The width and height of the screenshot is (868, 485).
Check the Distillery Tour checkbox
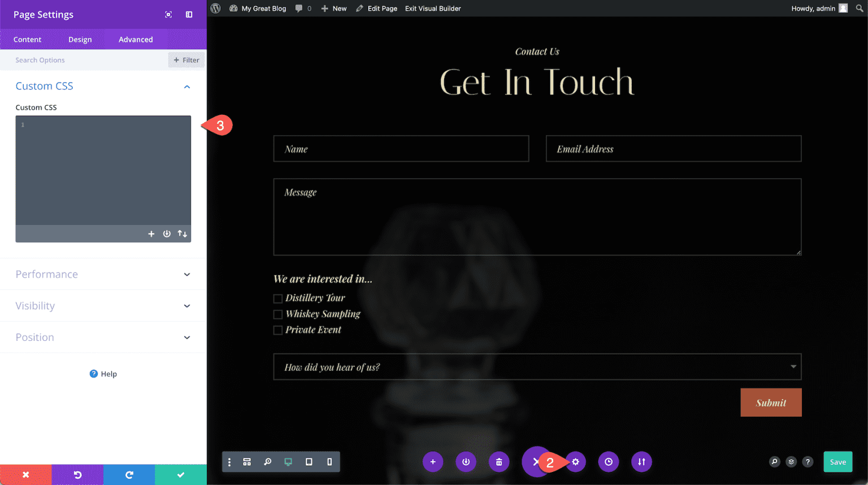tap(277, 298)
